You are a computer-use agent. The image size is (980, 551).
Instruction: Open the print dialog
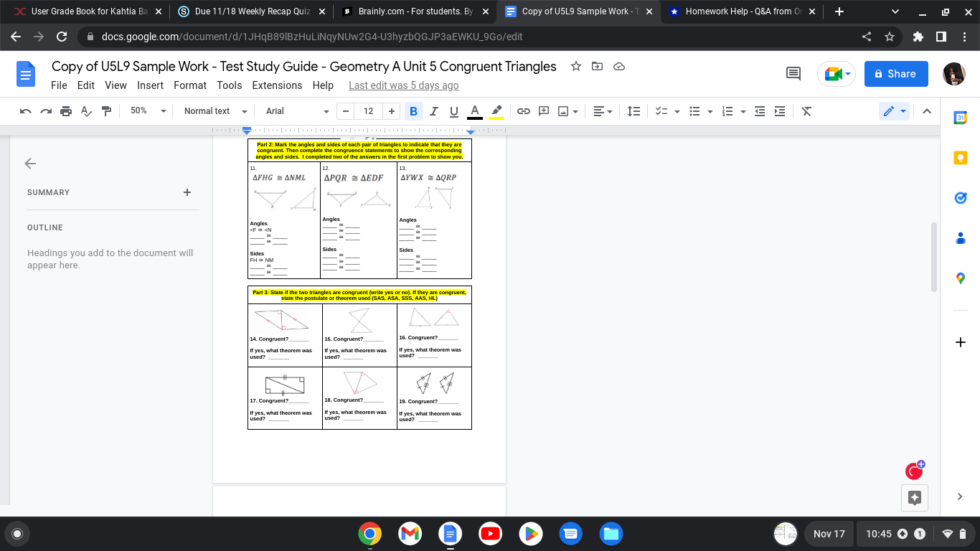pos(65,111)
